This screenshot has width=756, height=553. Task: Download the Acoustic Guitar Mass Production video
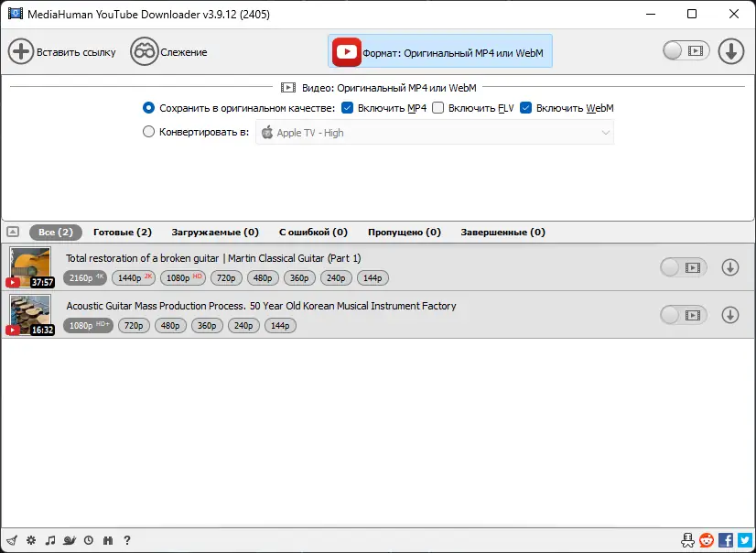[x=730, y=315]
